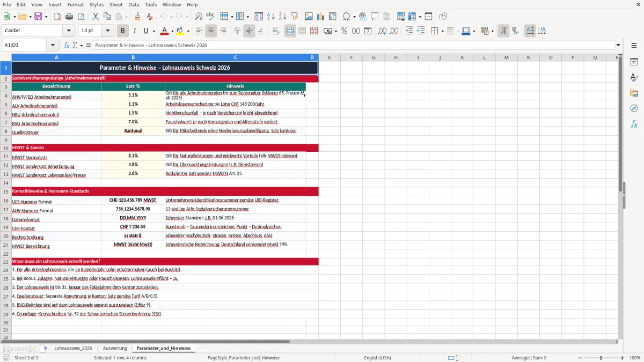Open the Data menu

(x=134, y=4)
